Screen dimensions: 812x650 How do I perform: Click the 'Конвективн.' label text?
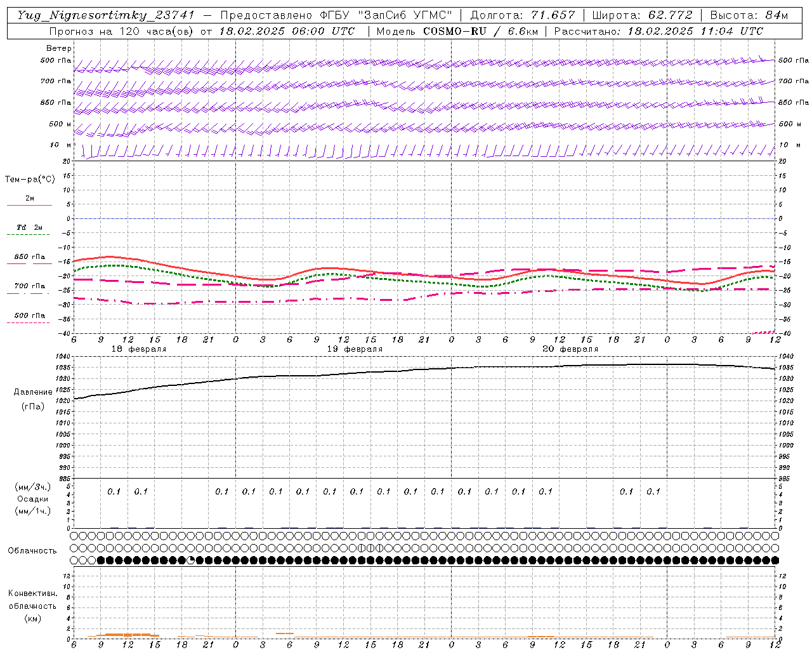click(33, 594)
